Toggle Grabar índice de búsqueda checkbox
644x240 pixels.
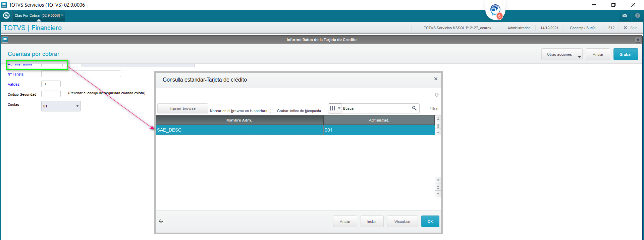[272, 111]
